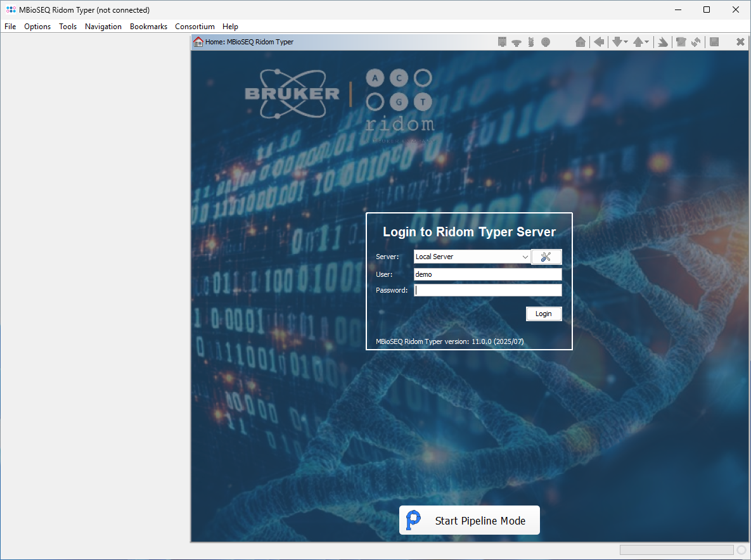Expand the Server dropdown list
This screenshot has width=751, height=560.
[x=525, y=257]
